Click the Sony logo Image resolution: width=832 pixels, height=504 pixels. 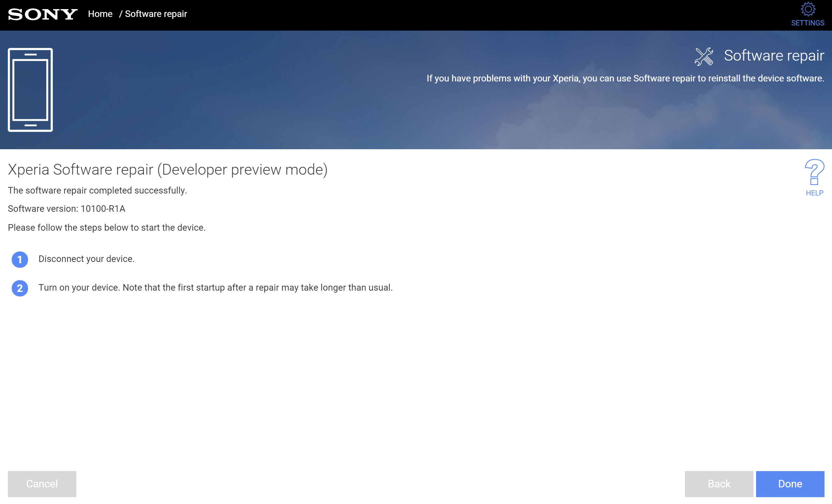click(x=43, y=14)
